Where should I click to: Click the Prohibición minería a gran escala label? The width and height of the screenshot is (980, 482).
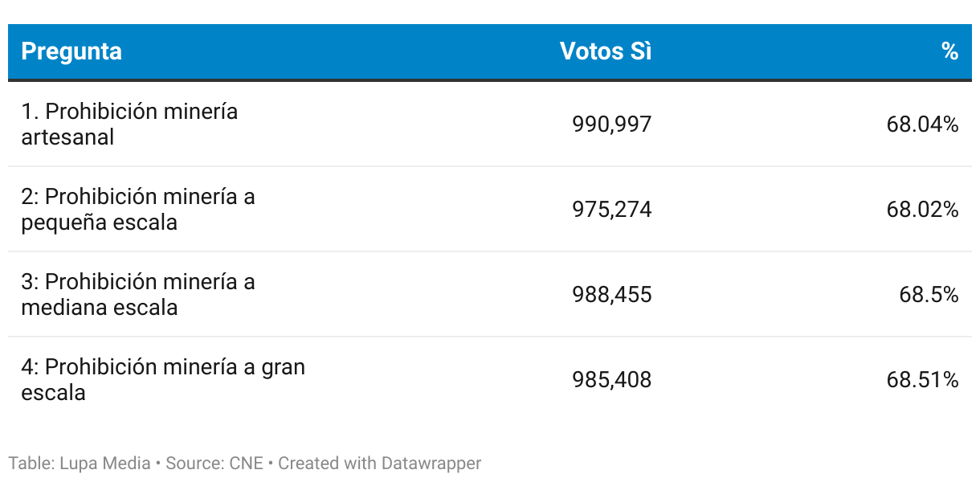pos(162,379)
